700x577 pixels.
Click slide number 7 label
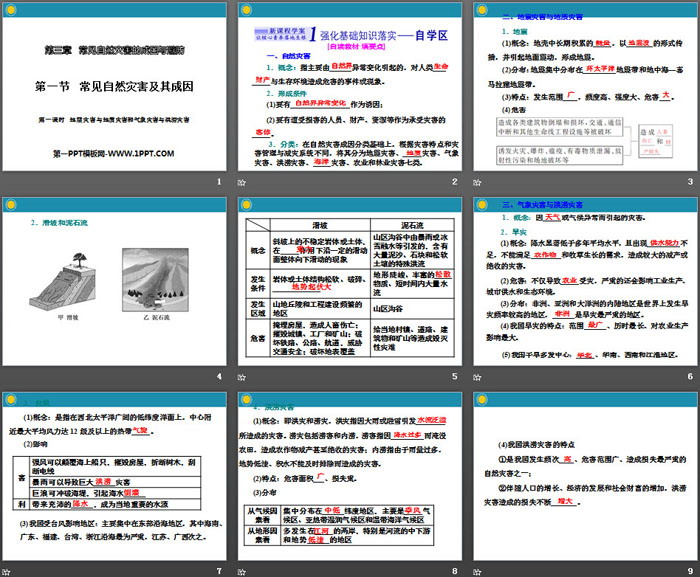pyautogui.click(x=219, y=571)
